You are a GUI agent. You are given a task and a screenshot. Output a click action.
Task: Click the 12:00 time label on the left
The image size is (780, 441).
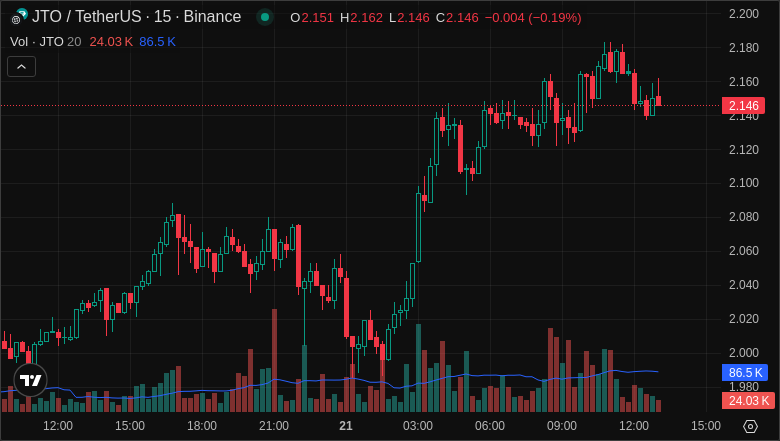[58, 426]
